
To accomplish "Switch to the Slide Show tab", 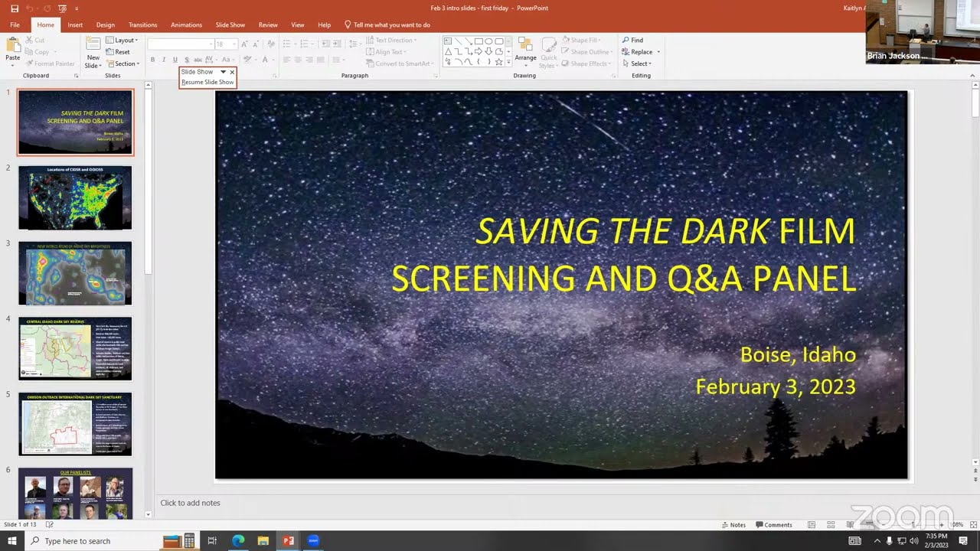I will pyautogui.click(x=230, y=25).
